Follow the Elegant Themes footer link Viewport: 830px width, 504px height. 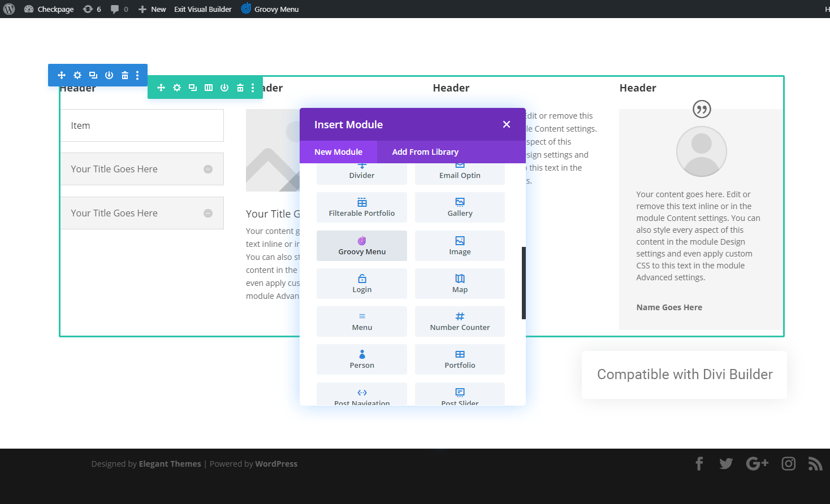[170, 463]
